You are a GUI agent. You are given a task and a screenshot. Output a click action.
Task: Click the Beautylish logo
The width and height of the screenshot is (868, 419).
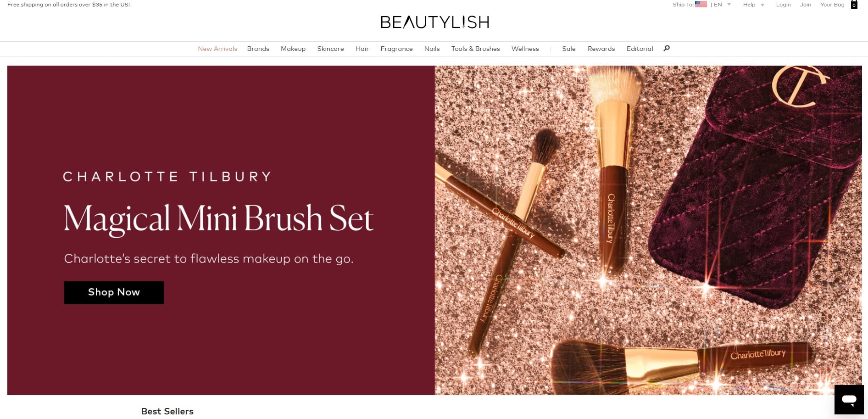point(434,22)
